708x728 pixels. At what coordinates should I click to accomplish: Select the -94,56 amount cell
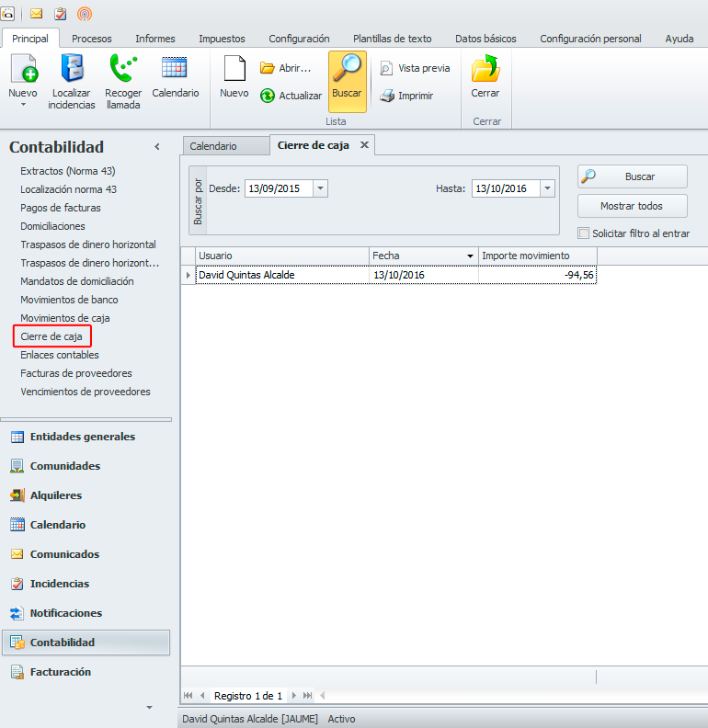point(538,275)
